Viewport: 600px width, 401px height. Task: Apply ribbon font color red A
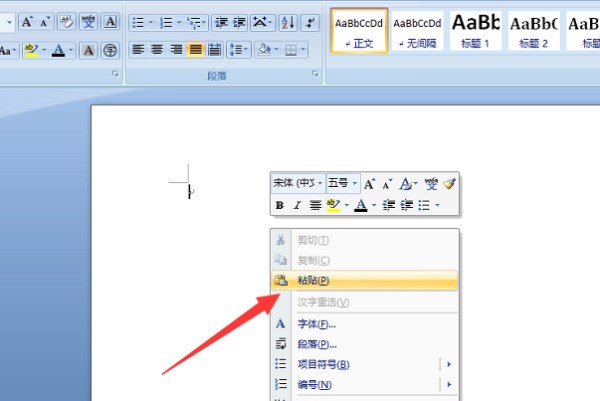[x=58, y=50]
